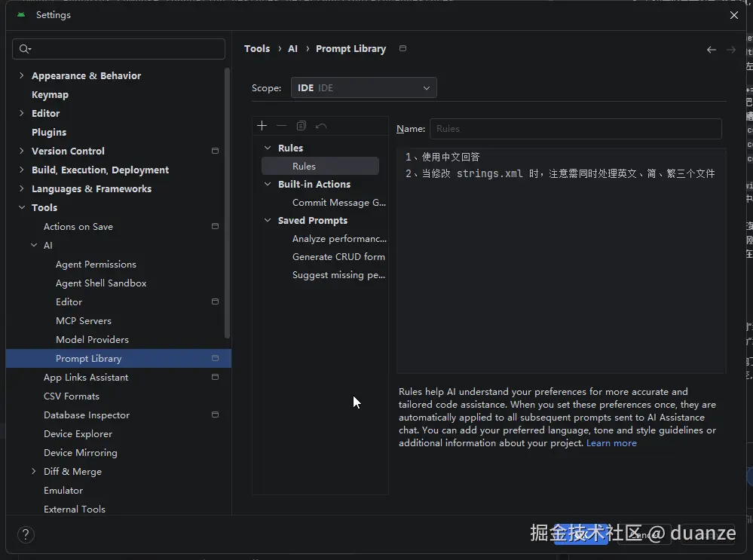
Task: Open CSV Formats settings
Action: point(72,396)
